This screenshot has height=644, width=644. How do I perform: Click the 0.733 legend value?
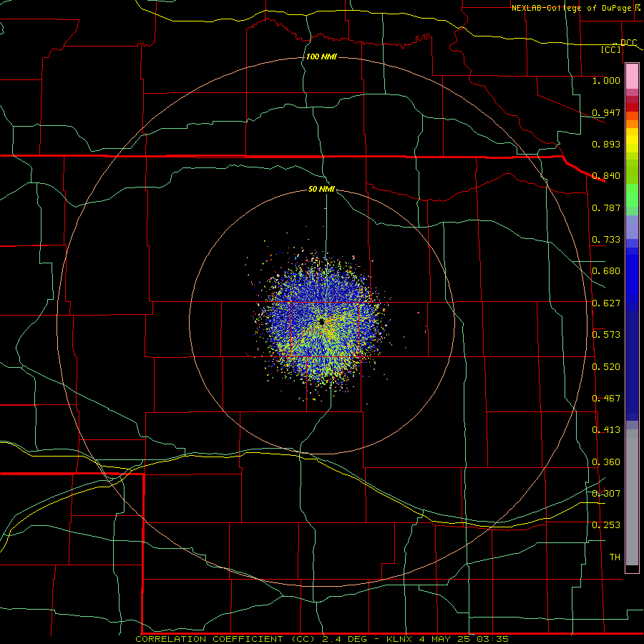[x=606, y=240]
